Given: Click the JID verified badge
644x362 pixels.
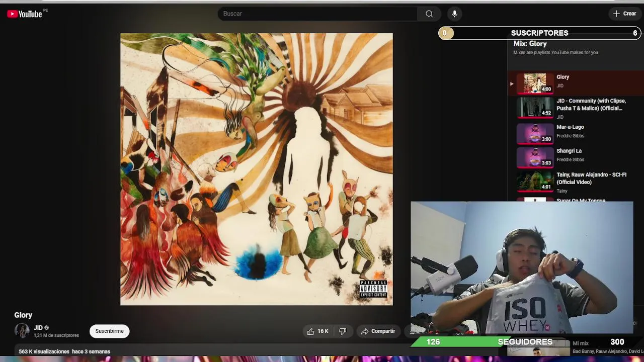Looking at the screenshot, I should pos(47,328).
